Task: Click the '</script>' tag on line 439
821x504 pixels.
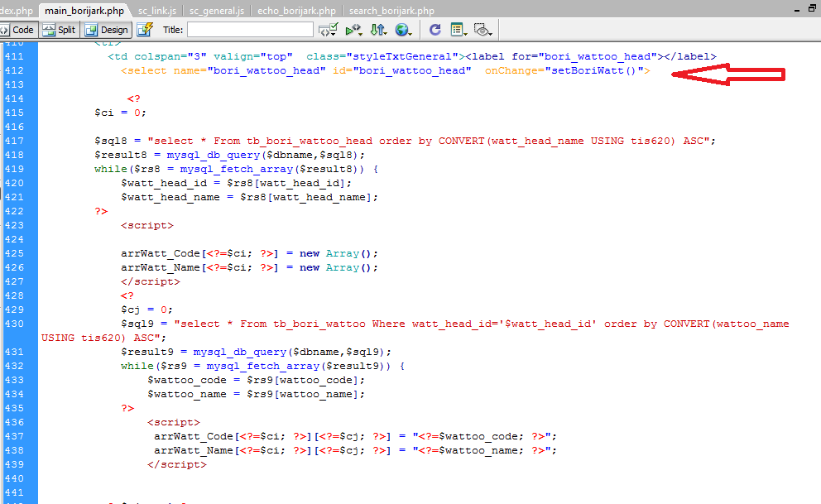Action: coord(177,465)
